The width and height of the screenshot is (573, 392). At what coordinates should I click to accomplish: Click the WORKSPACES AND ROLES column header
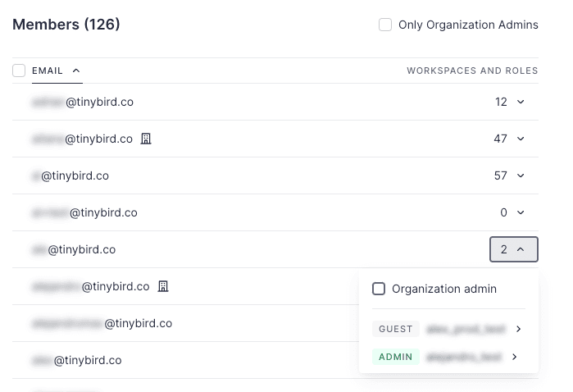472,71
